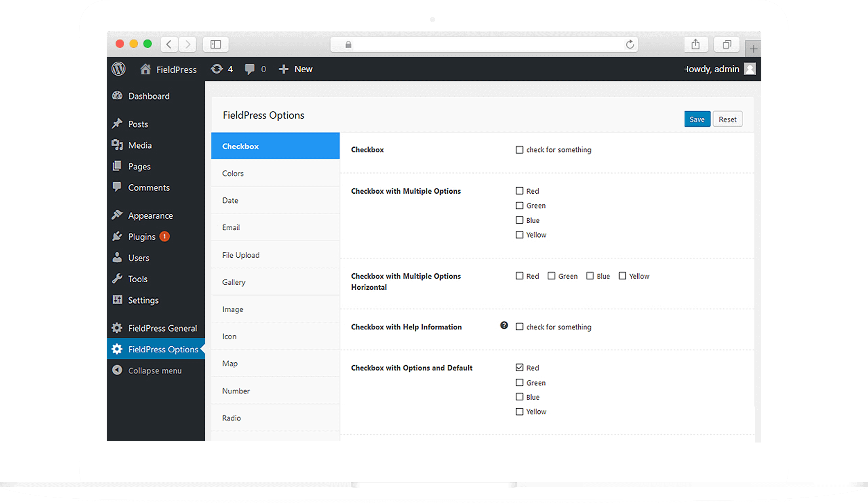This screenshot has height=504, width=868.
Task: Switch to the Gallery tab
Action: (275, 282)
